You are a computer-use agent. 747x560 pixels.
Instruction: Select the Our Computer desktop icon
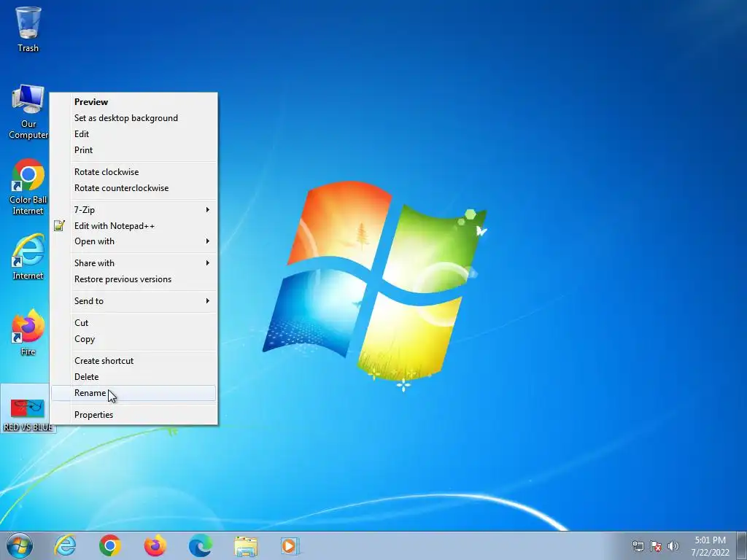[28, 112]
